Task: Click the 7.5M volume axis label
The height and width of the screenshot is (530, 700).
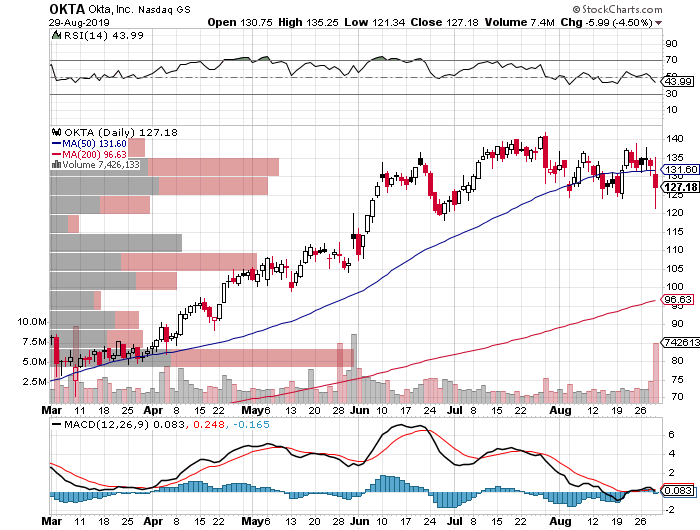Action: coord(35,342)
